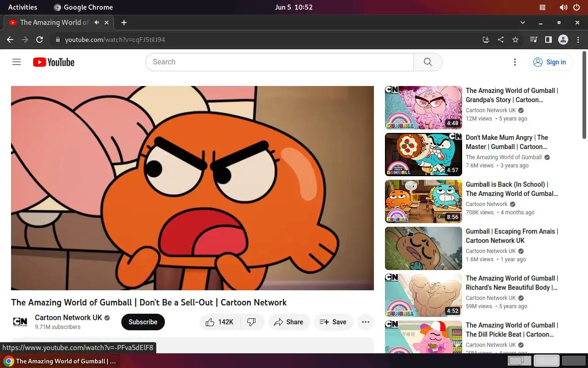Open Richard's New Beautiful Body thumbnail
The width and height of the screenshot is (588, 368).
pyautogui.click(x=424, y=295)
